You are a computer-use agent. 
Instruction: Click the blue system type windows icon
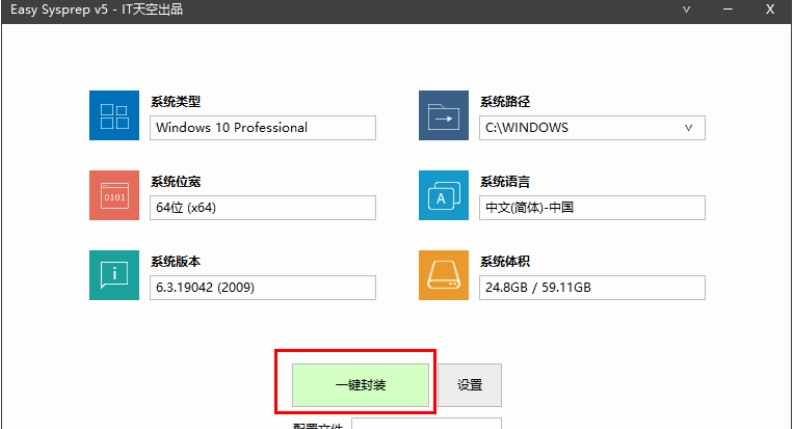(114, 115)
